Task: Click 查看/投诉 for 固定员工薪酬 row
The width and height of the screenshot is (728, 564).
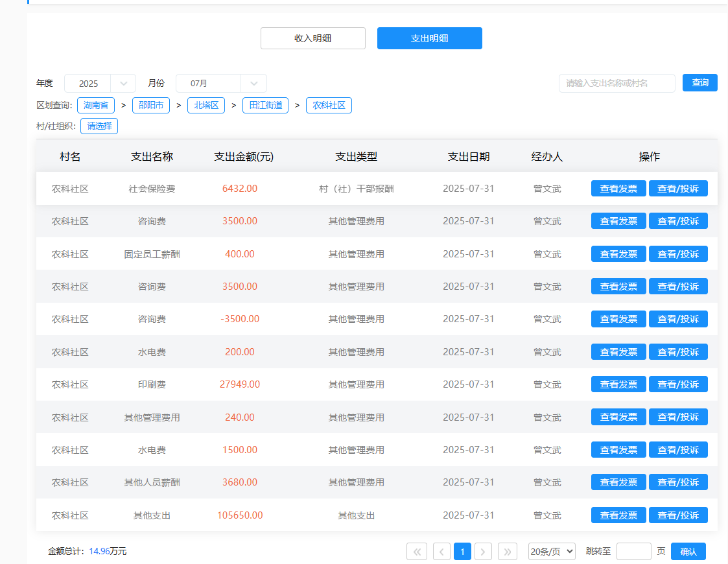Action: point(678,254)
